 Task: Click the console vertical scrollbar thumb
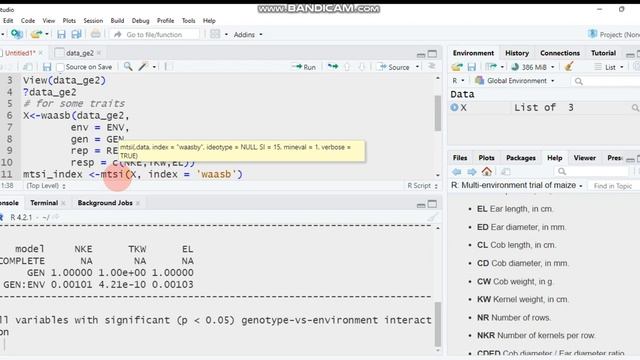(x=438, y=324)
